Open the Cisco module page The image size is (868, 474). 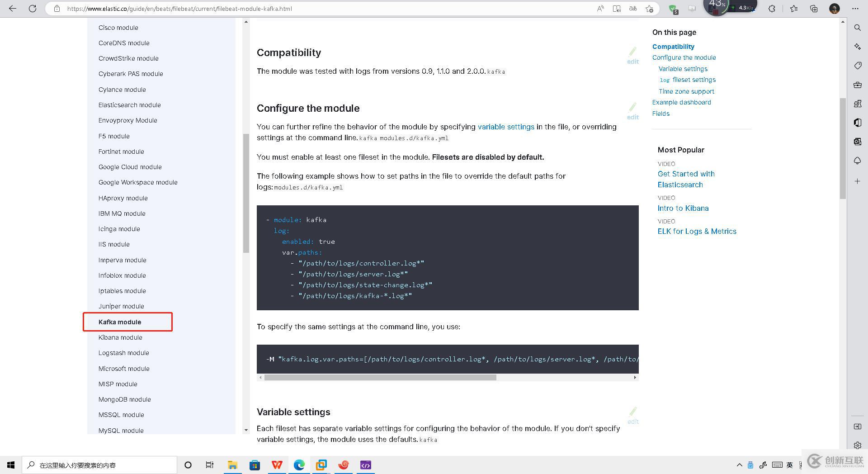[118, 28]
